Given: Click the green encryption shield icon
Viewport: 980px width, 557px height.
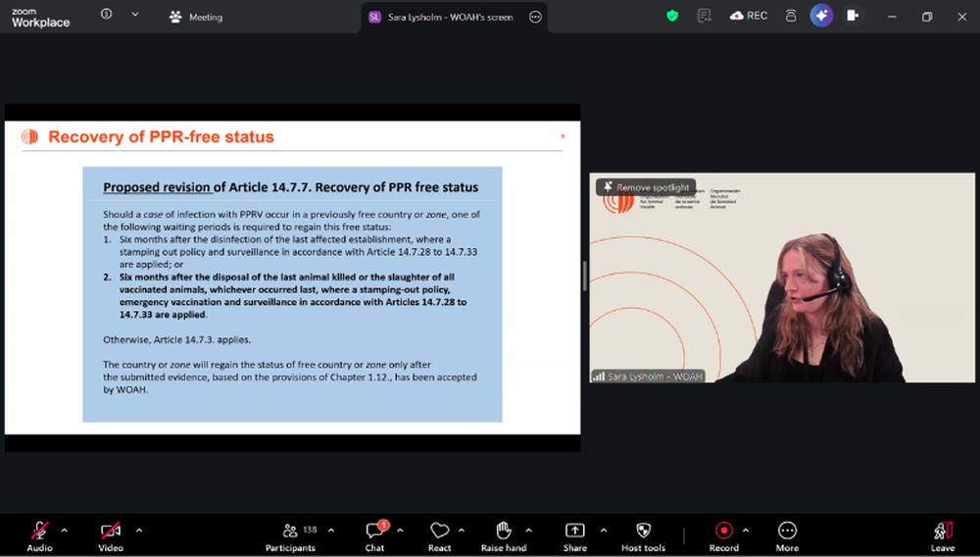Looking at the screenshot, I should [671, 16].
